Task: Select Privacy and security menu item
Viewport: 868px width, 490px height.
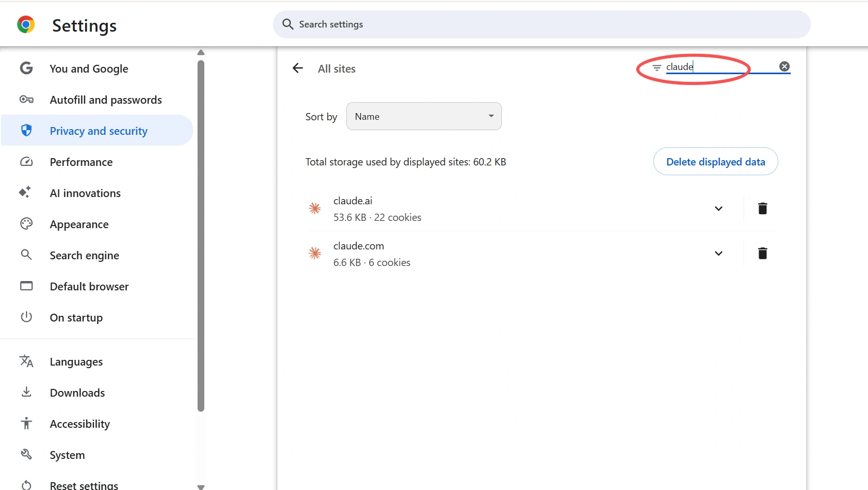Action: [97, 131]
